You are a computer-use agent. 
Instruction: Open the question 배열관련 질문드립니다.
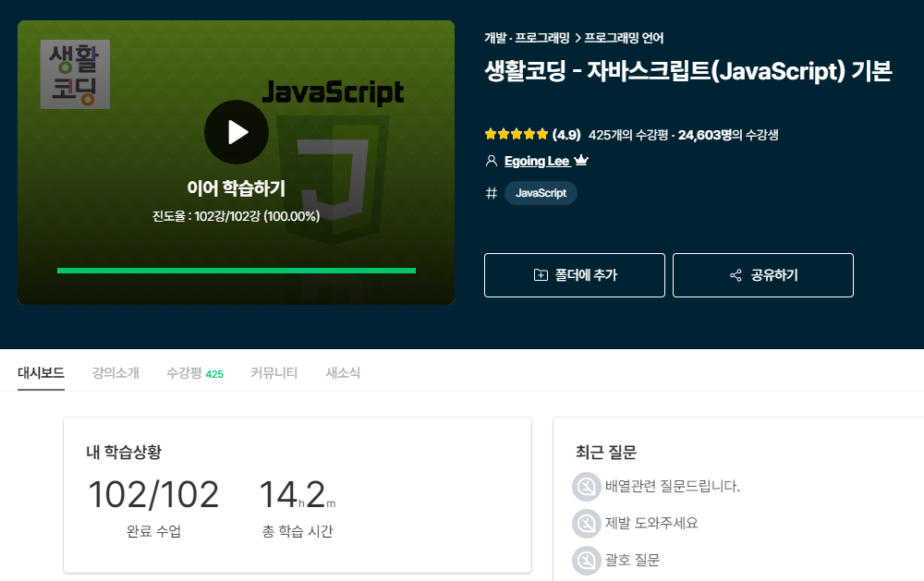pos(673,486)
